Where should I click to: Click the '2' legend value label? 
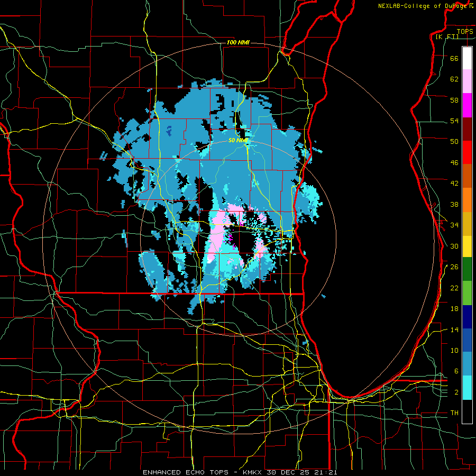tap(456, 392)
